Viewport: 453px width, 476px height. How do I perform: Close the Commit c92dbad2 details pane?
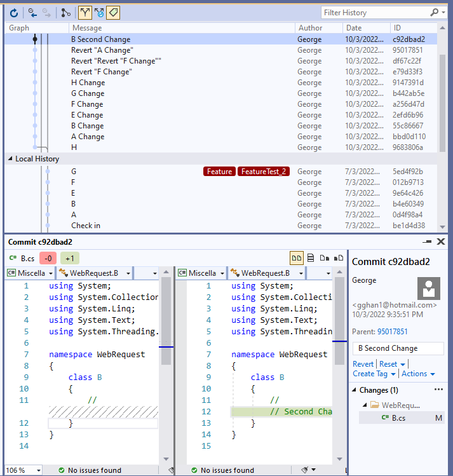(441, 241)
